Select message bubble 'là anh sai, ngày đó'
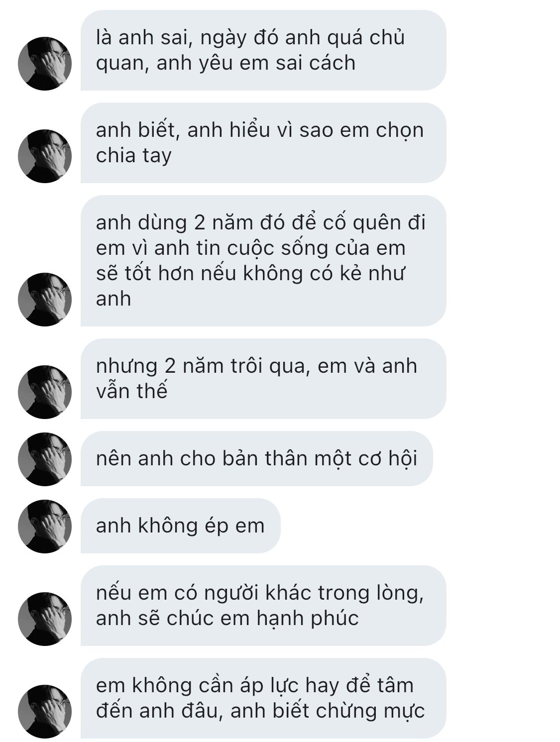This screenshot has width=560, height=742. pyautogui.click(x=263, y=50)
